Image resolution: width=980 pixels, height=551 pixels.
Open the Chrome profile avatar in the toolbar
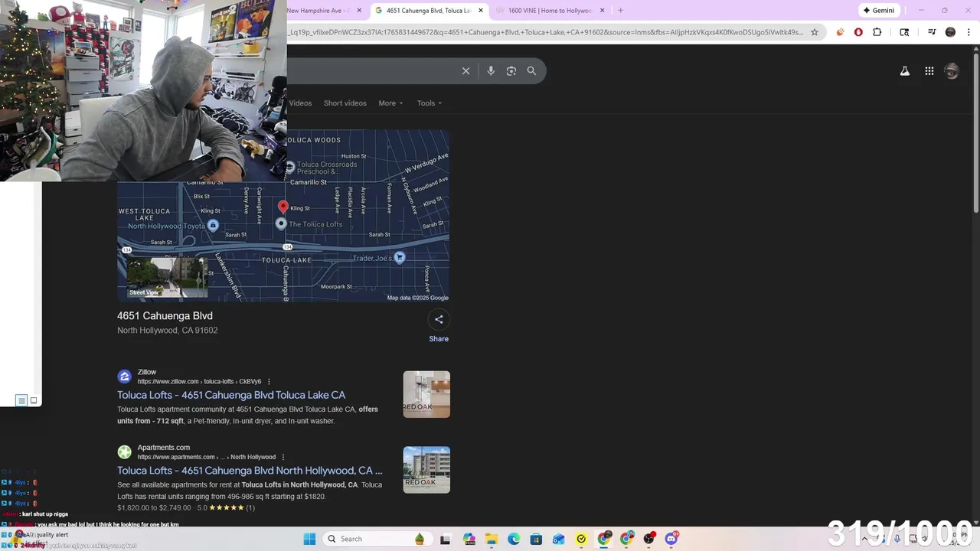coord(950,32)
